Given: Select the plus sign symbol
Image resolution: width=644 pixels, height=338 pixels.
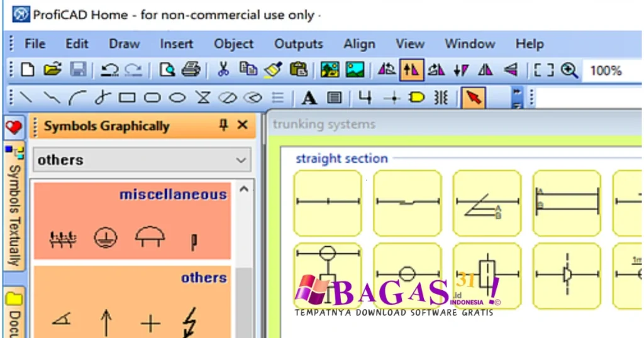Looking at the screenshot, I should [x=150, y=323].
